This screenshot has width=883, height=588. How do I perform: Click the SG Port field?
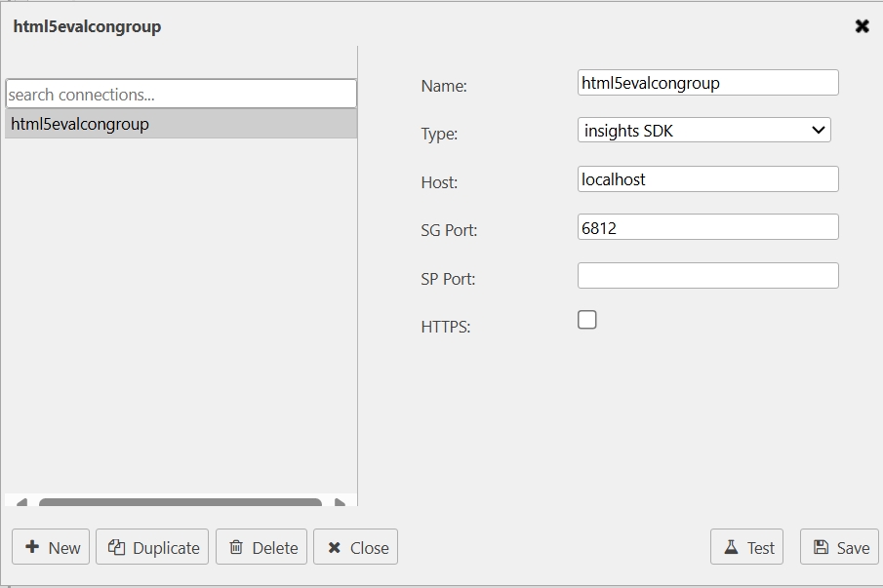707,227
